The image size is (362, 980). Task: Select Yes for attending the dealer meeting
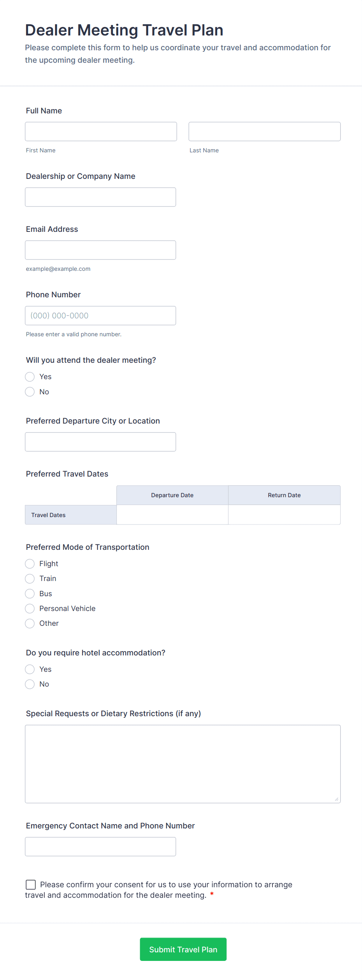tap(30, 377)
